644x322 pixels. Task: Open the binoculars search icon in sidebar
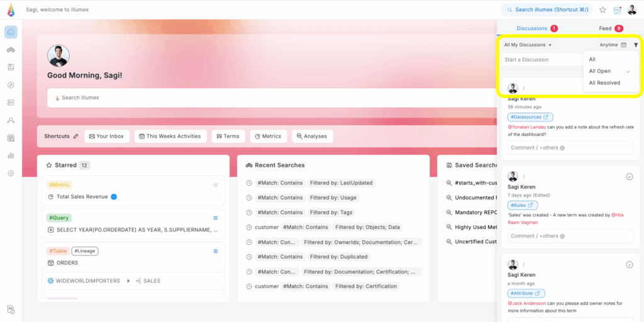11,50
